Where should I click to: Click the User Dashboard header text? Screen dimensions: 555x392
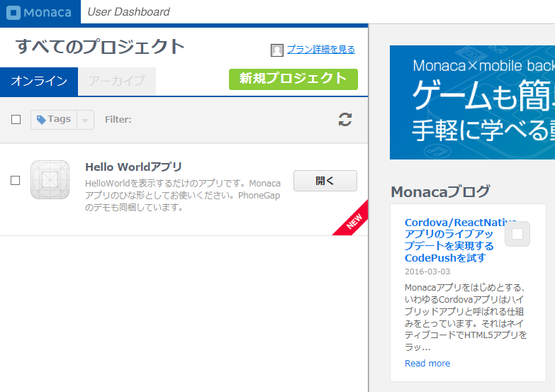[x=128, y=12]
